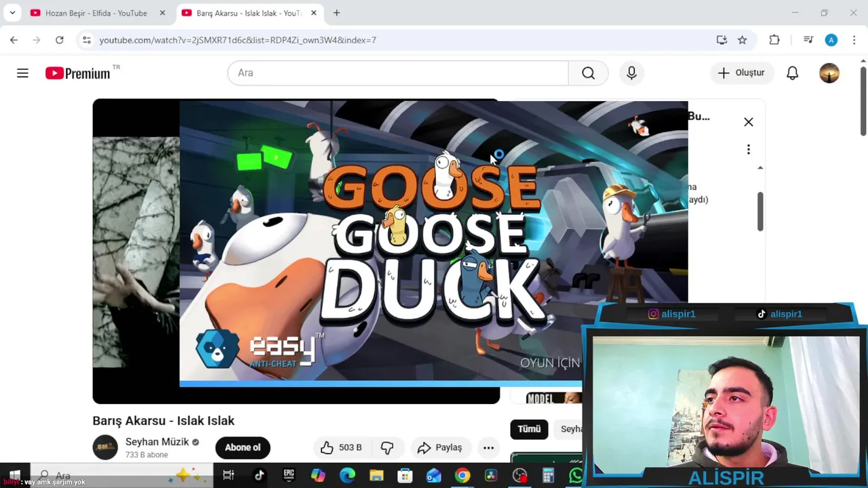Click the video title Barış Akarsu - Islak Islak
This screenshot has width=868, height=488.
click(x=163, y=421)
